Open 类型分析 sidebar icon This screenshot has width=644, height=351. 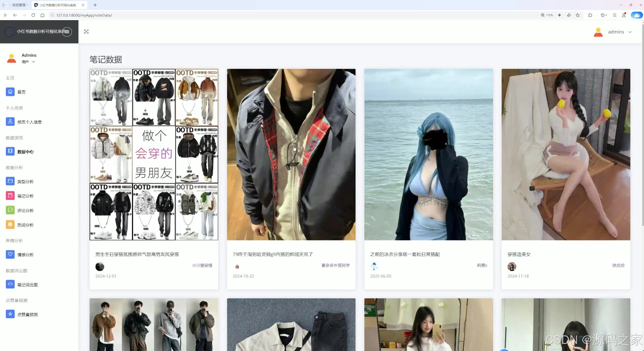(10, 181)
